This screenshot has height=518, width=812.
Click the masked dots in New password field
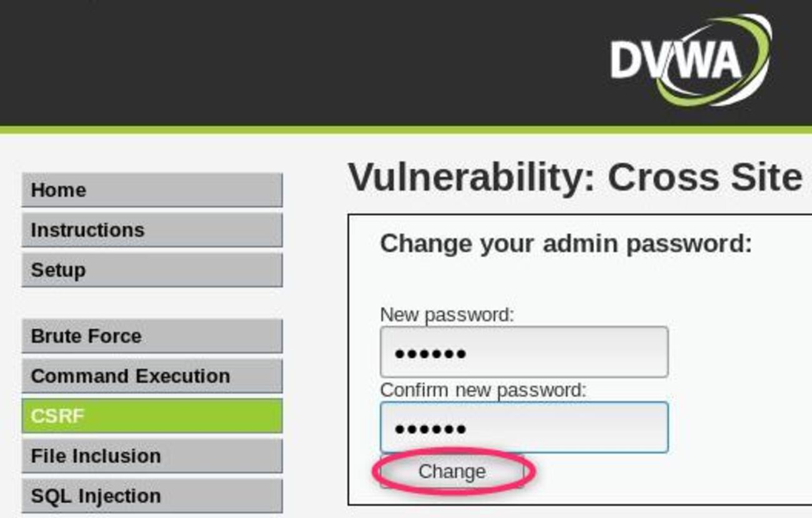(430, 354)
